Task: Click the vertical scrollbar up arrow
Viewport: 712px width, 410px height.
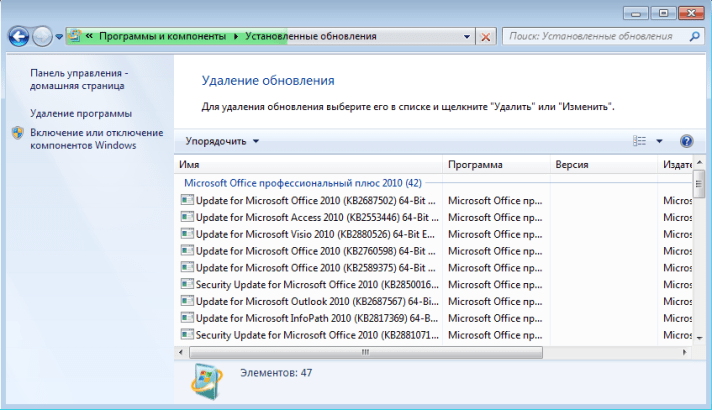Action: [x=699, y=163]
